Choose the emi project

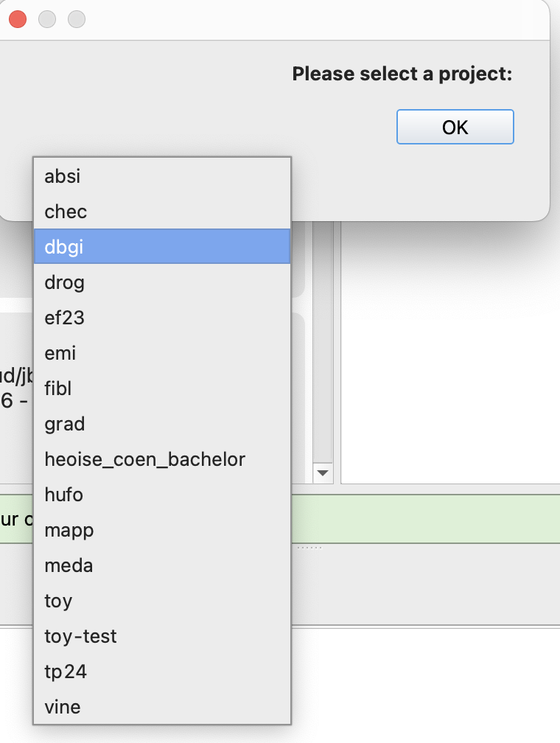point(162,353)
